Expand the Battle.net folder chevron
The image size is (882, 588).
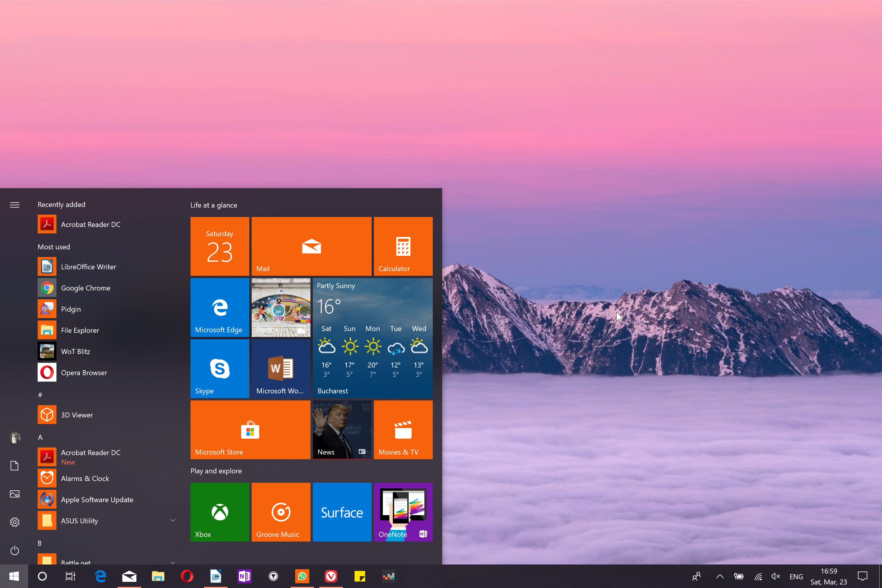coord(173,562)
